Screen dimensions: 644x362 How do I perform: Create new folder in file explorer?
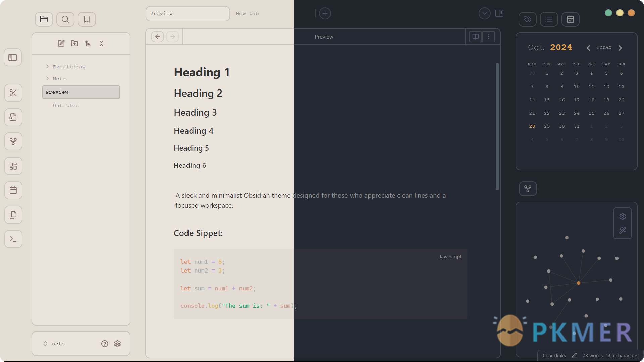point(74,44)
